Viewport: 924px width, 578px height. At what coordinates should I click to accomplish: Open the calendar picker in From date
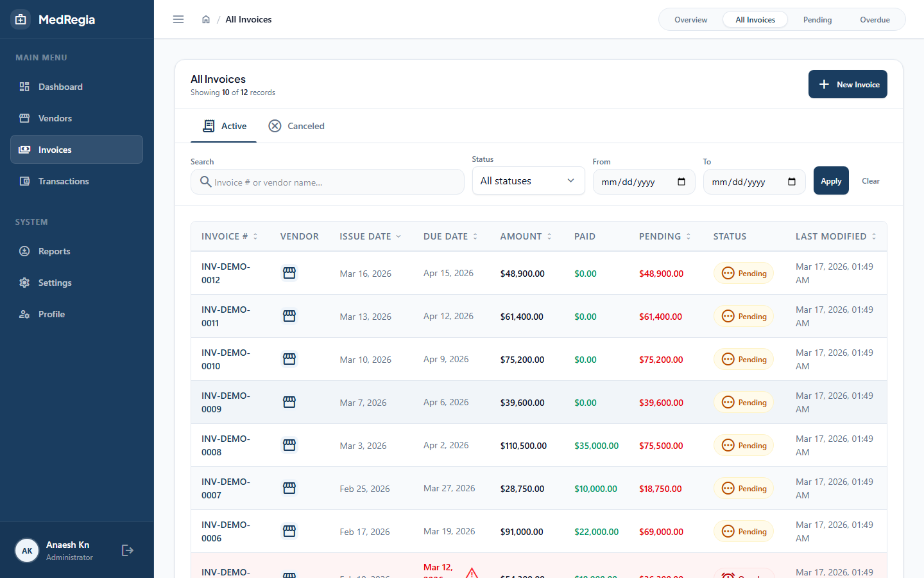coord(681,182)
